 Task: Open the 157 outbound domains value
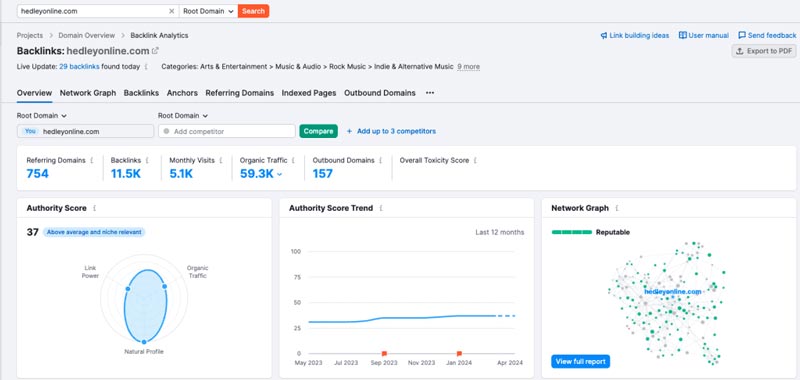[x=322, y=173]
